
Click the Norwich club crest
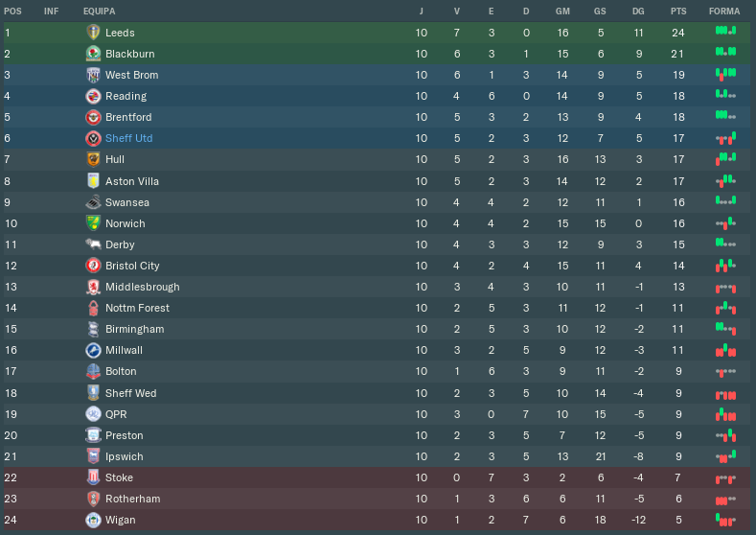(x=93, y=223)
